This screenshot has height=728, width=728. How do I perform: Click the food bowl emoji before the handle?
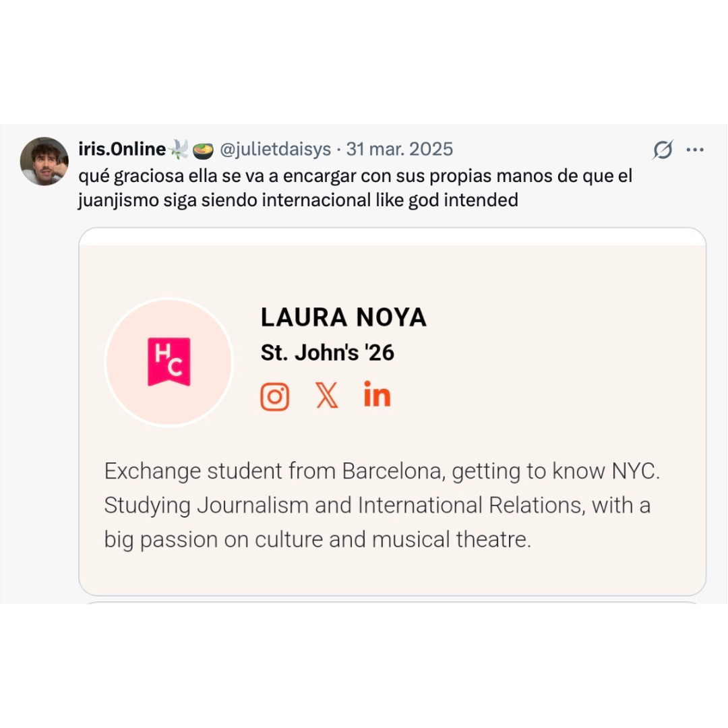tap(203, 150)
